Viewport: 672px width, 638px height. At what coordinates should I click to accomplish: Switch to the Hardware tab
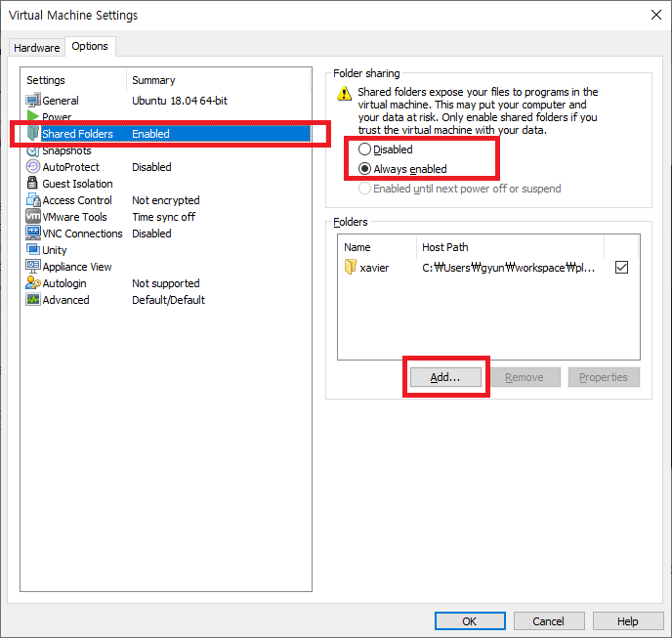pyautogui.click(x=37, y=48)
